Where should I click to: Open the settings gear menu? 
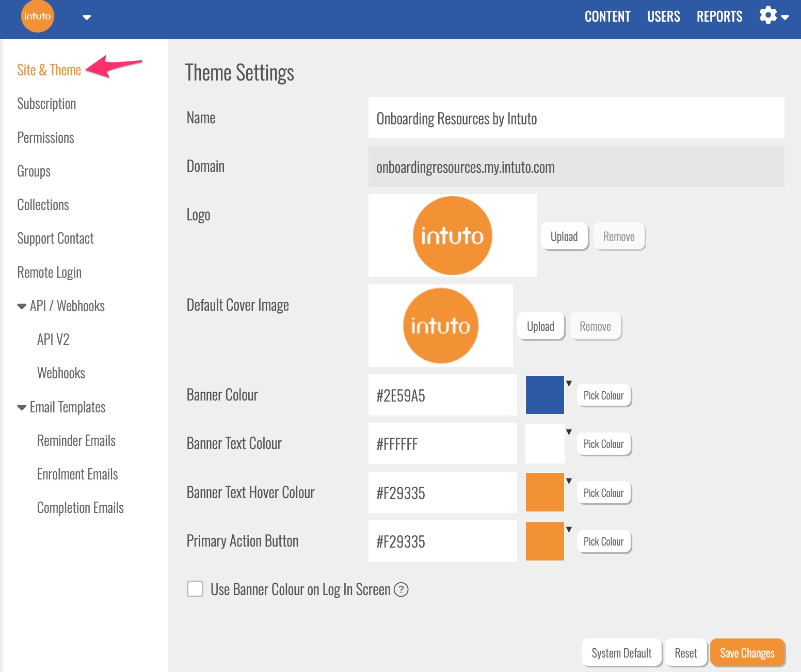pos(773,16)
